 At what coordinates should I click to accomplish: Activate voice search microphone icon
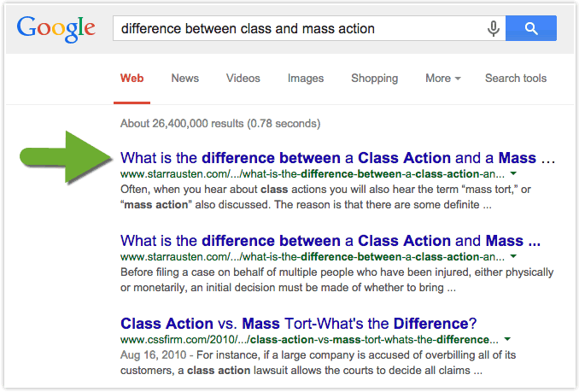pos(494,28)
